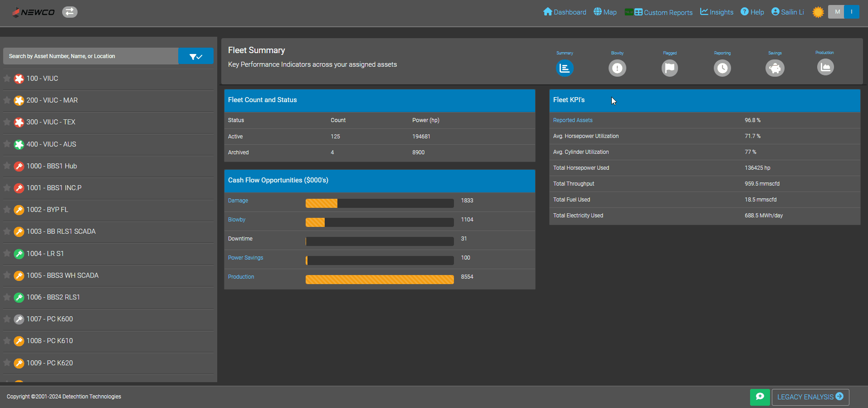Screen dimensions: 868x408
Task: Open the Dashboard home link
Action: pos(565,12)
